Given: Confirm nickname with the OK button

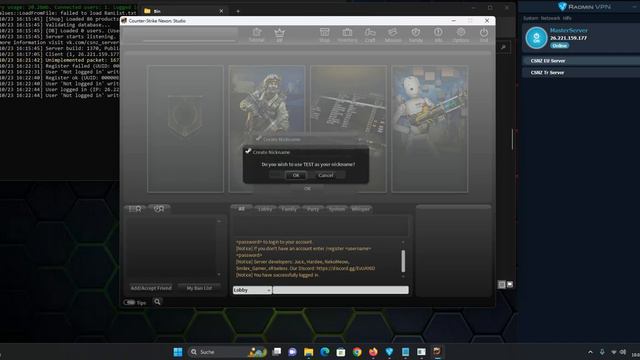Looking at the screenshot, I should coord(296,175).
